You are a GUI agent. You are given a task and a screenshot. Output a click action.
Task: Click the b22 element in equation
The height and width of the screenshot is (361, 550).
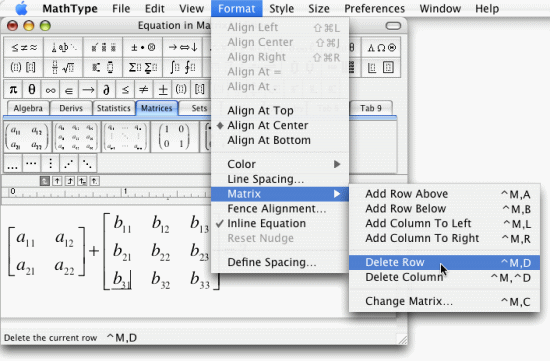(x=161, y=252)
